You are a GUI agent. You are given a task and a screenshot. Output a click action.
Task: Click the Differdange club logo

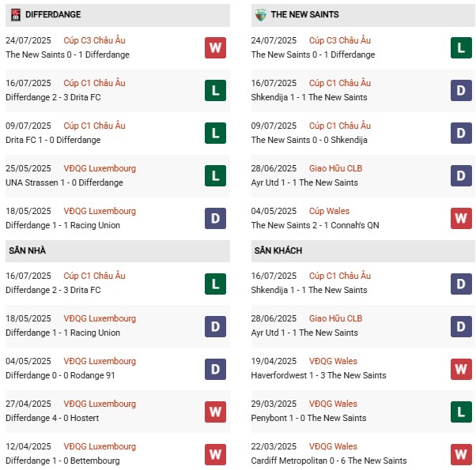coord(15,14)
